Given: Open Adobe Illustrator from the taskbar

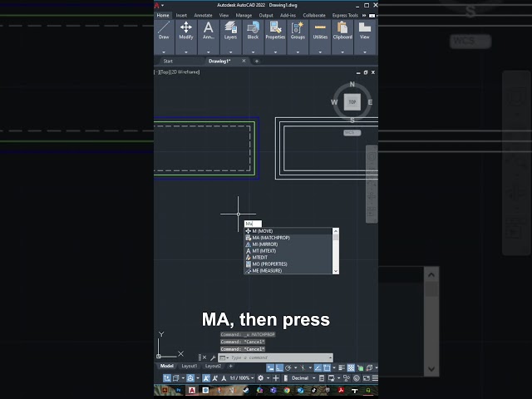Looking at the screenshot, I should coord(165,390).
